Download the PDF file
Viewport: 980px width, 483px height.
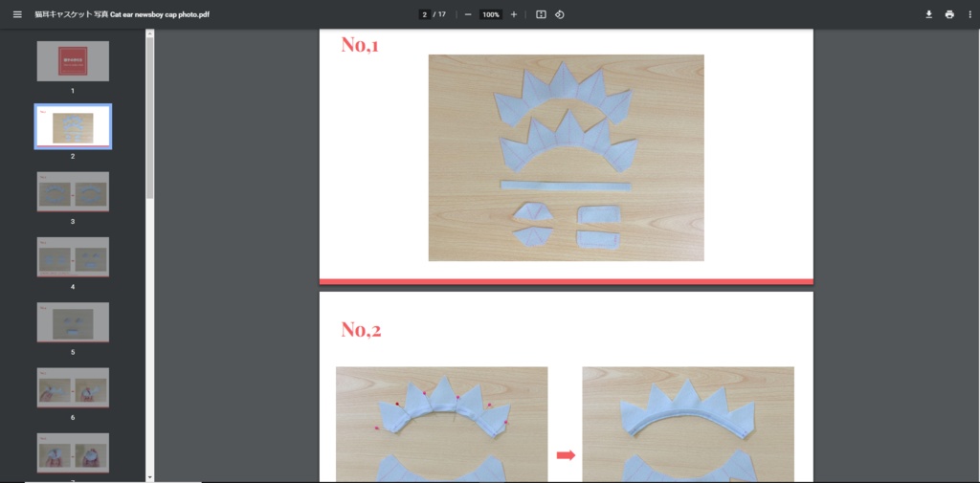(x=928, y=14)
